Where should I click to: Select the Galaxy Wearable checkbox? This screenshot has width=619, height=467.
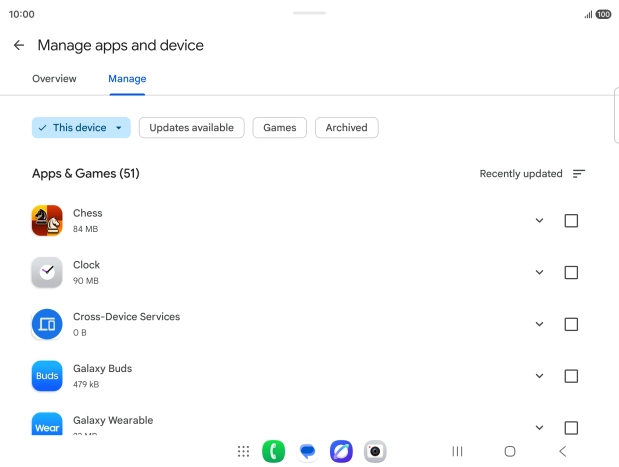[571, 428]
